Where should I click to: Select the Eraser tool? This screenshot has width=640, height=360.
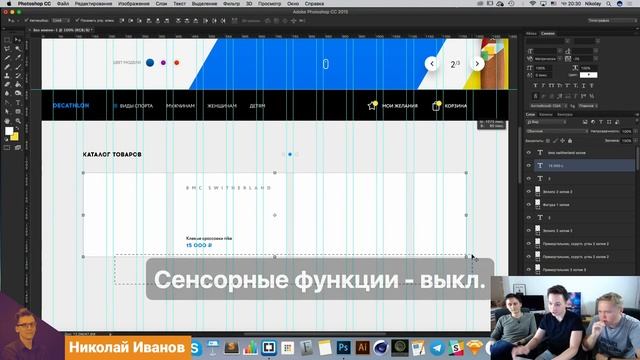click(x=7, y=84)
